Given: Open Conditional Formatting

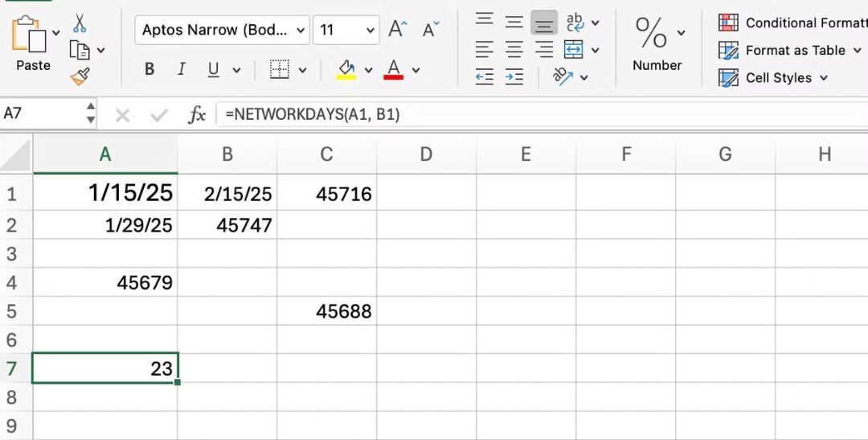Looking at the screenshot, I should (792, 23).
